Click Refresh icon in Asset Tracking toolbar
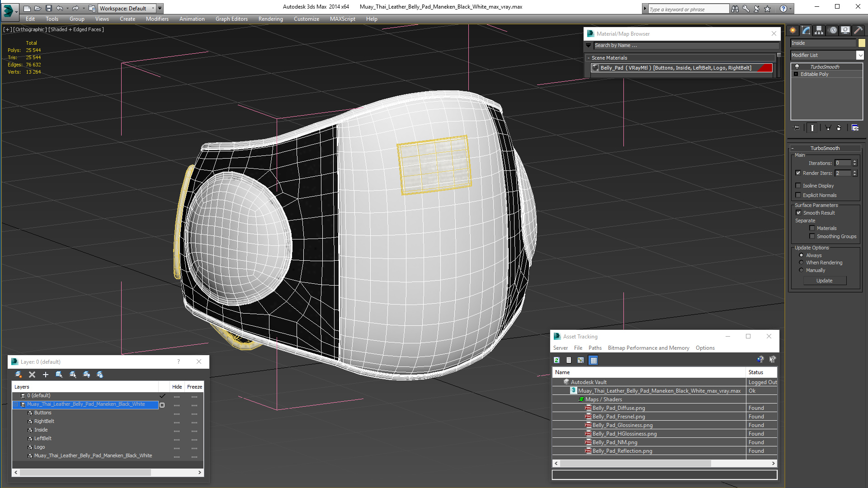The image size is (868, 488). click(557, 360)
